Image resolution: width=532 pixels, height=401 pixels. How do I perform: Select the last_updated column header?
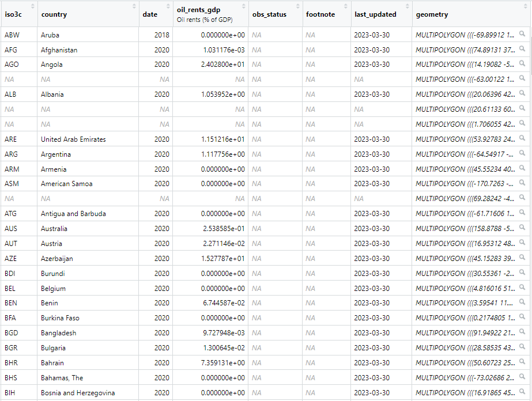point(375,14)
